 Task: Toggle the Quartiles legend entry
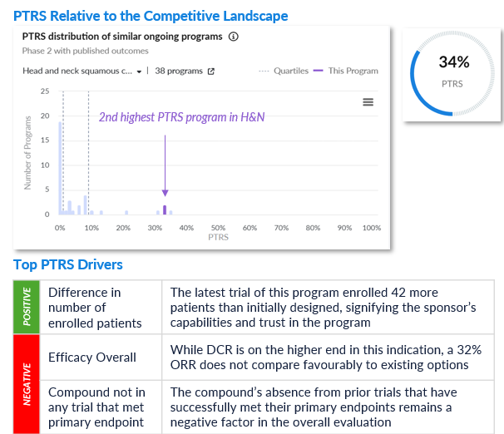pyautogui.click(x=284, y=71)
